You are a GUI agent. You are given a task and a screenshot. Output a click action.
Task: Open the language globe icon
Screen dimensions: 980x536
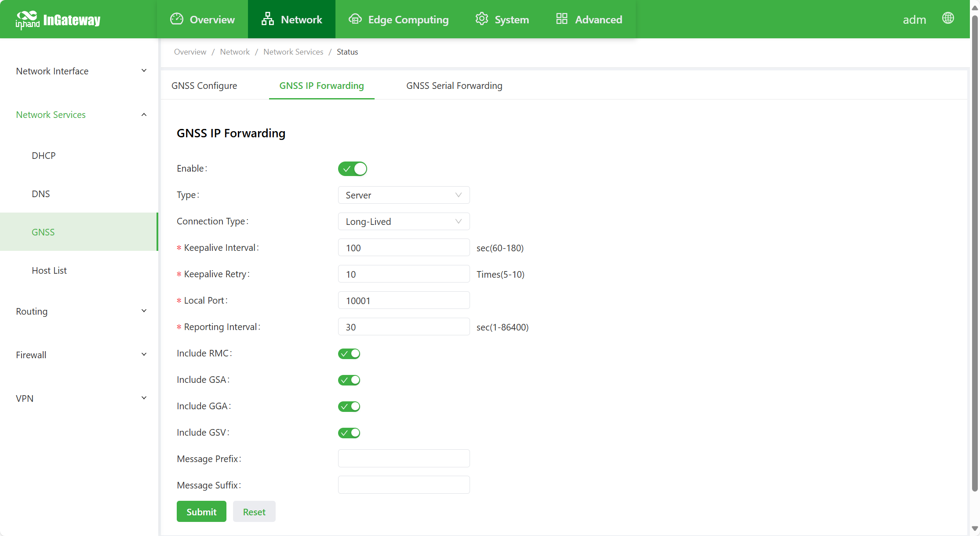[x=948, y=18]
